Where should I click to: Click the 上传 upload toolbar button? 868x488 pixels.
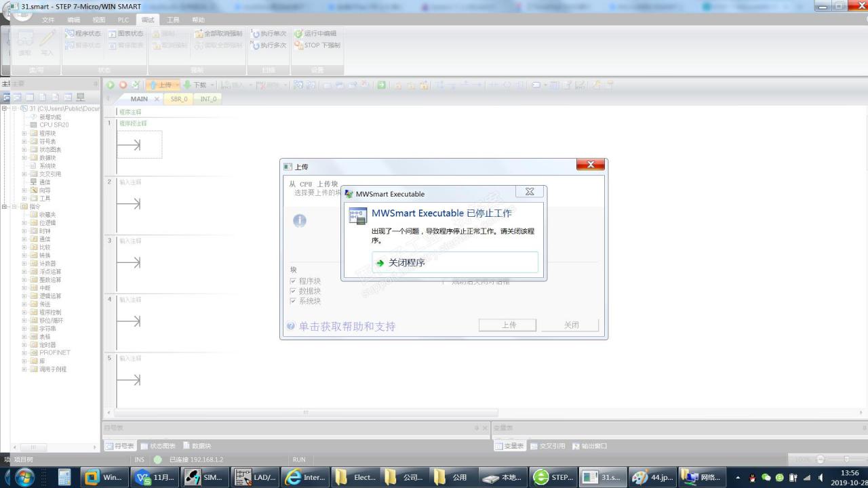click(x=160, y=85)
